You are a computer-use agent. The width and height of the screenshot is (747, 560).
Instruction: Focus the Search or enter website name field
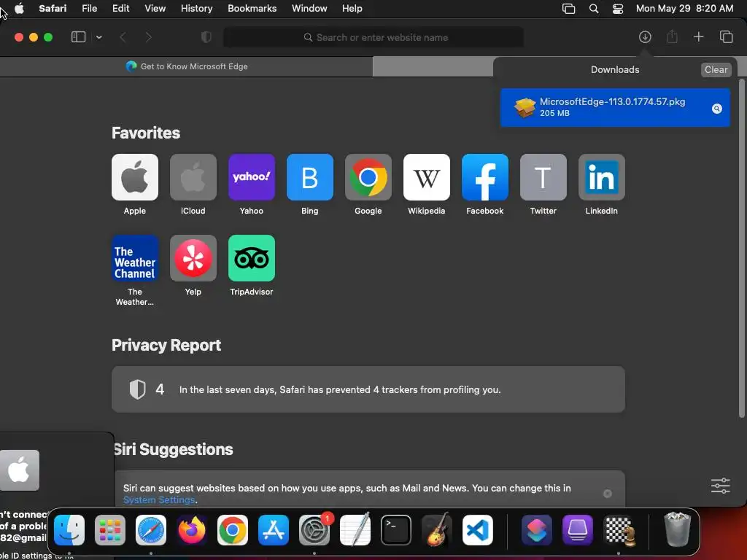[373, 37]
